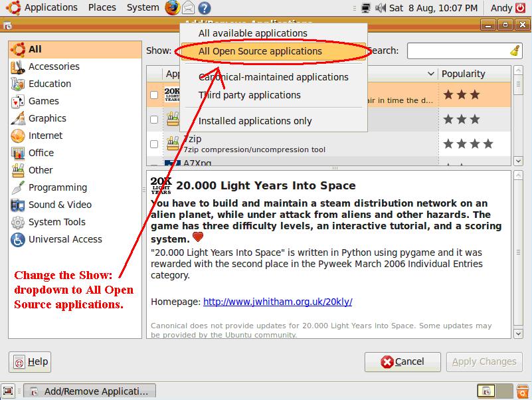Click the application list scrollbar down arrow
This screenshot has height=400, width=532.
pyautogui.click(x=518, y=161)
